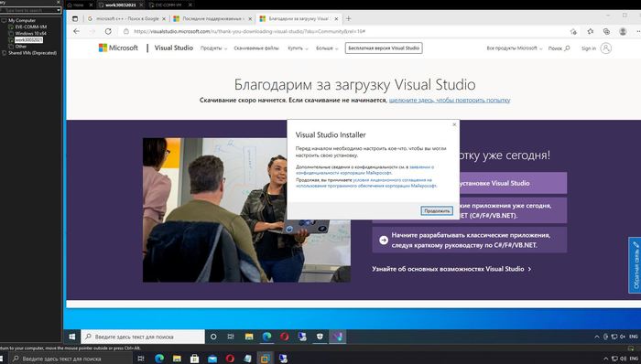Open the Обратная связь feedback tab
Screen dimensions: 641x364
click(x=635, y=265)
